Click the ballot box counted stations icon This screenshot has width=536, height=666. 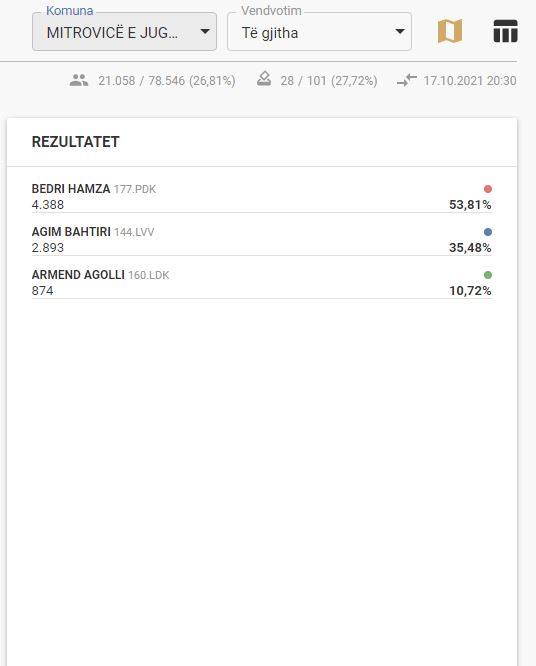264,79
